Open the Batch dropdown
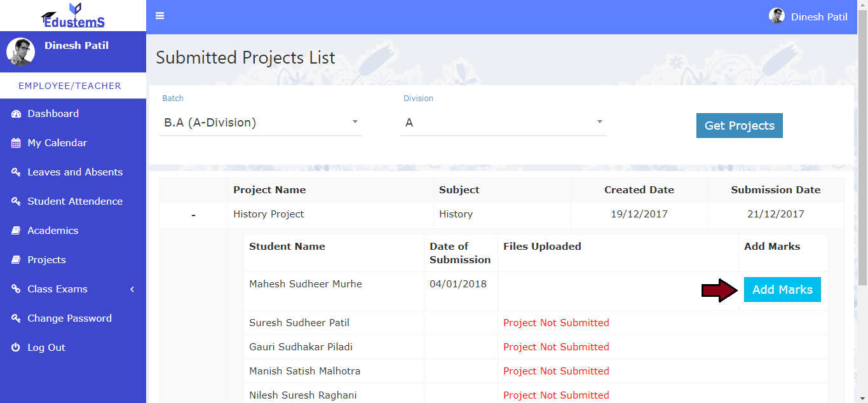Screen dimensions: 868x403 click(260, 123)
